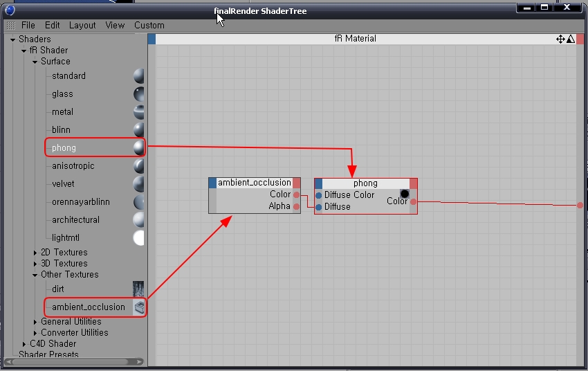Select the architectural shader entry
This screenshot has width=588, height=371.
pyautogui.click(x=75, y=220)
